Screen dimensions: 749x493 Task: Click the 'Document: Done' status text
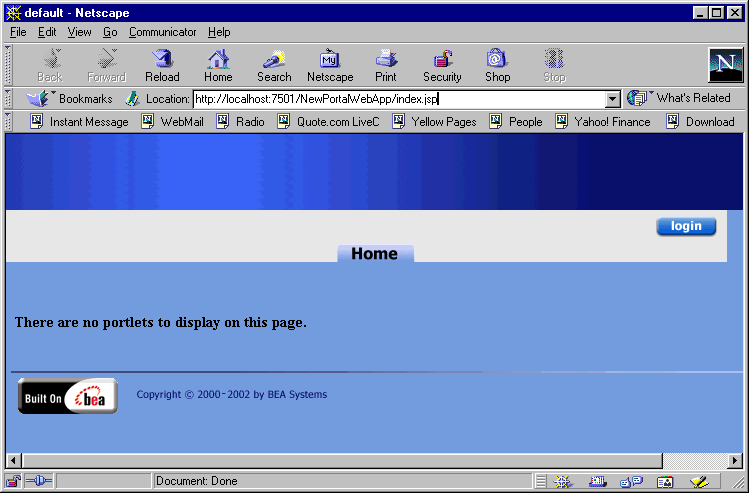pyautogui.click(x=197, y=481)
